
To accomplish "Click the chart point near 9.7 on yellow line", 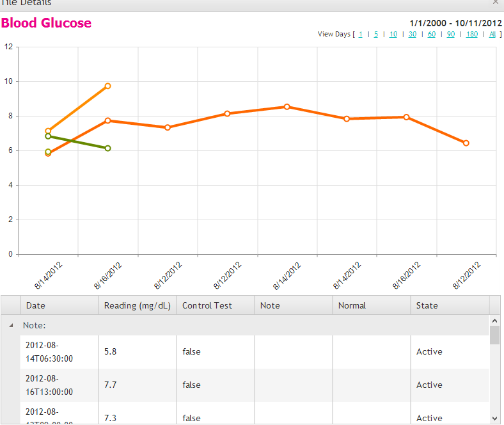I will coord(107,86).
